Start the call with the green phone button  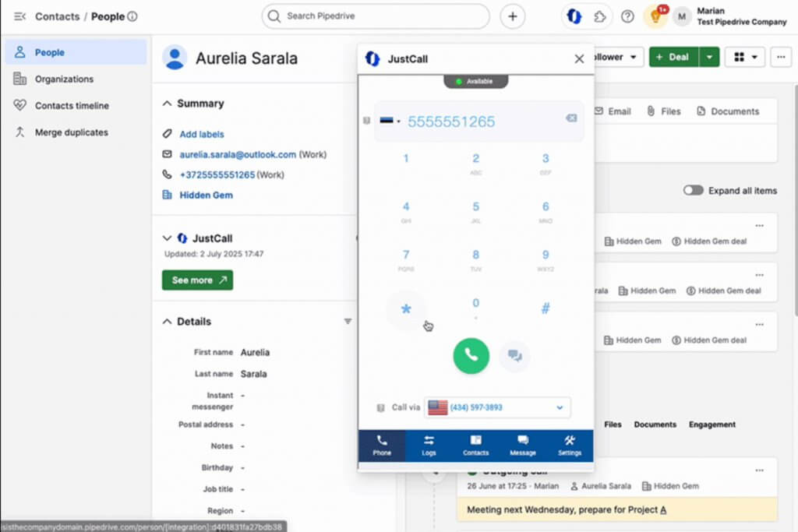point(471,356)
